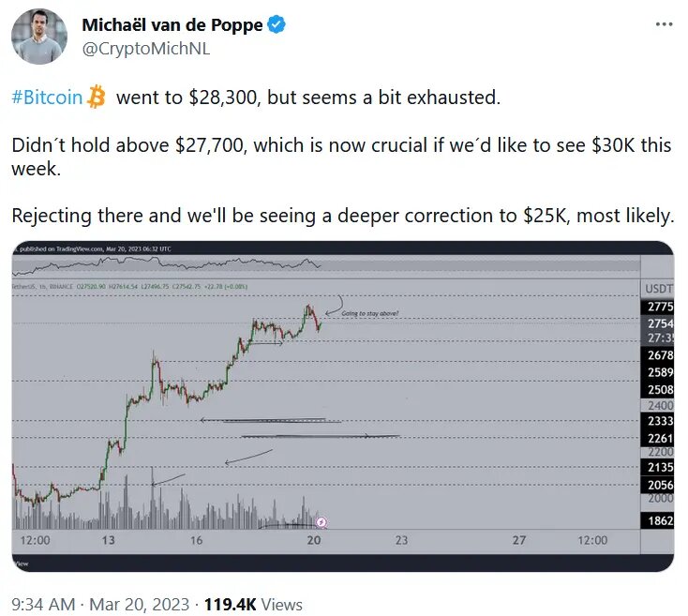Click the #Bitcoin hashtag link

coord(47,97)
